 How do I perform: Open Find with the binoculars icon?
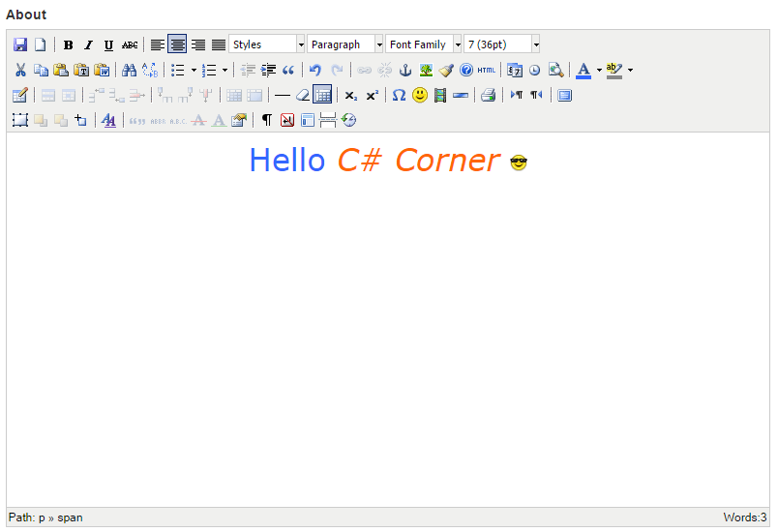(x=129, y=70)
